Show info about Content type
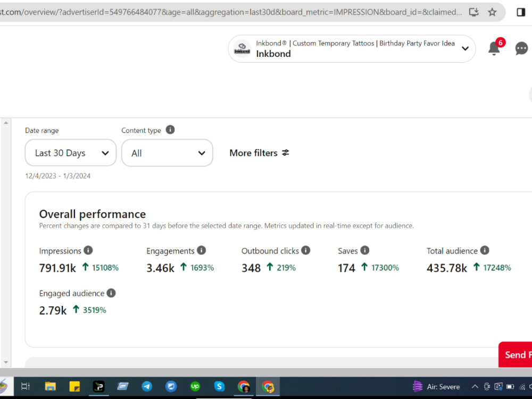The height and width of the screenshot is (399, 532). (x=170, y=130)
